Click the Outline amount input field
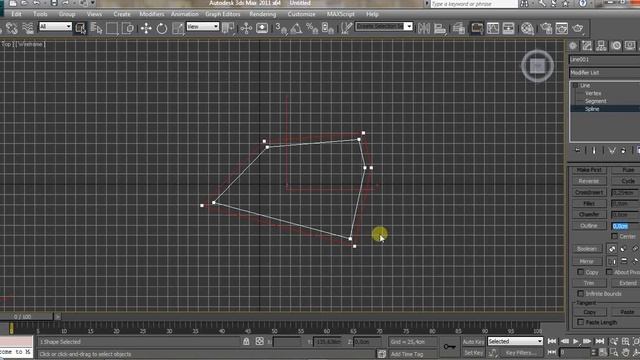 click(626, 226)
